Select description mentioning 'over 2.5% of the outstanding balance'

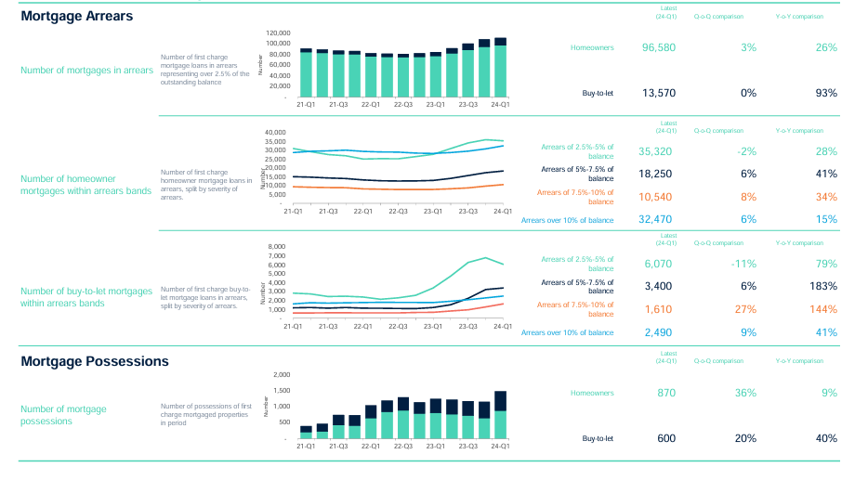[204, 70]
